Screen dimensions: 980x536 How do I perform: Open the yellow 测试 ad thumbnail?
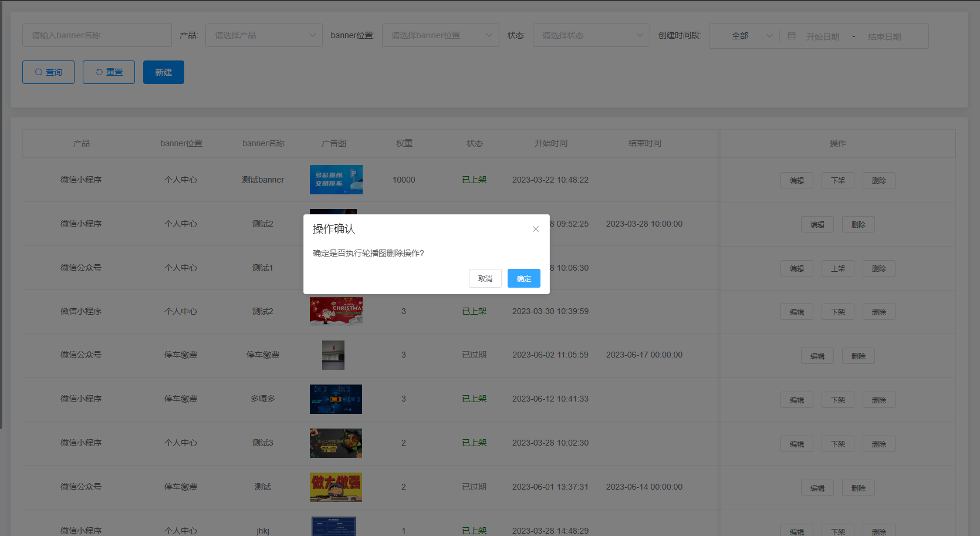pos(336,487)
